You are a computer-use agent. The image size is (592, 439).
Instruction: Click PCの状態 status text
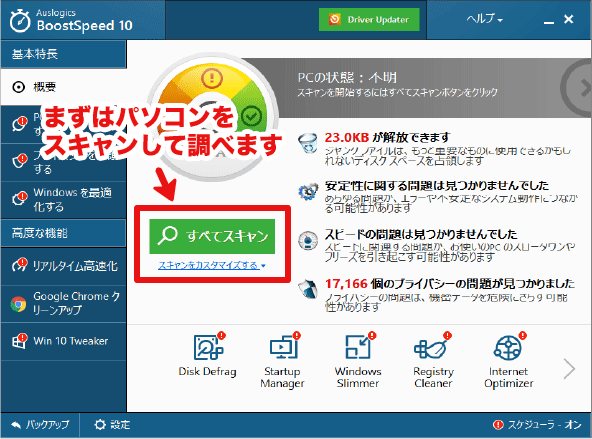pyautogui.click(x=347, y=78)
